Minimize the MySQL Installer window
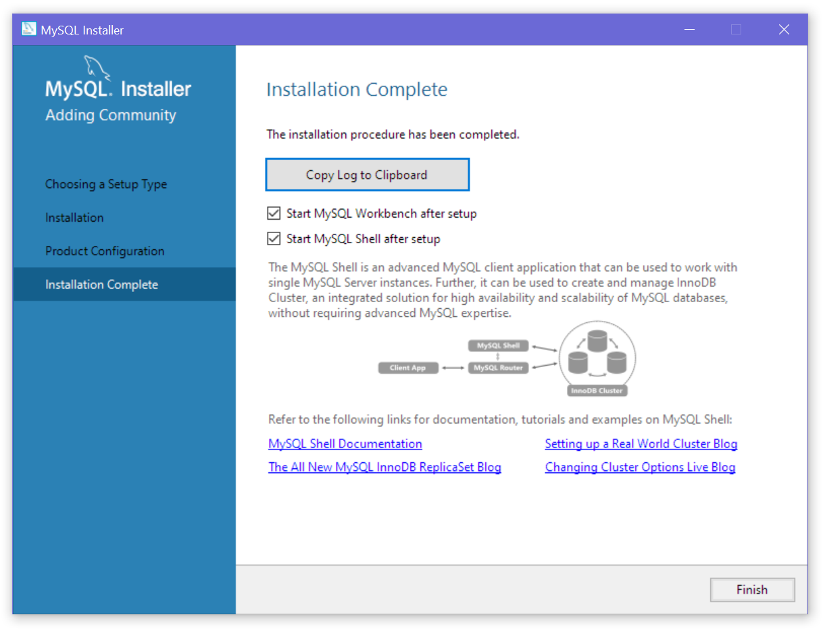Image resolution: width=823 pixels, height=644 pixels. click(689, 30)
